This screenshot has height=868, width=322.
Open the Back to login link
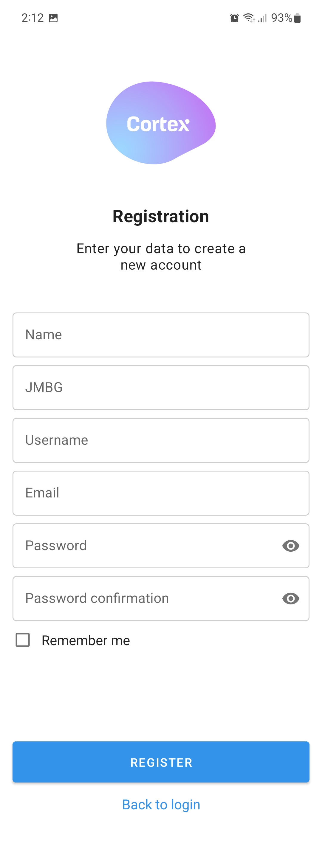pyautogui.click(x=161, y=804)
